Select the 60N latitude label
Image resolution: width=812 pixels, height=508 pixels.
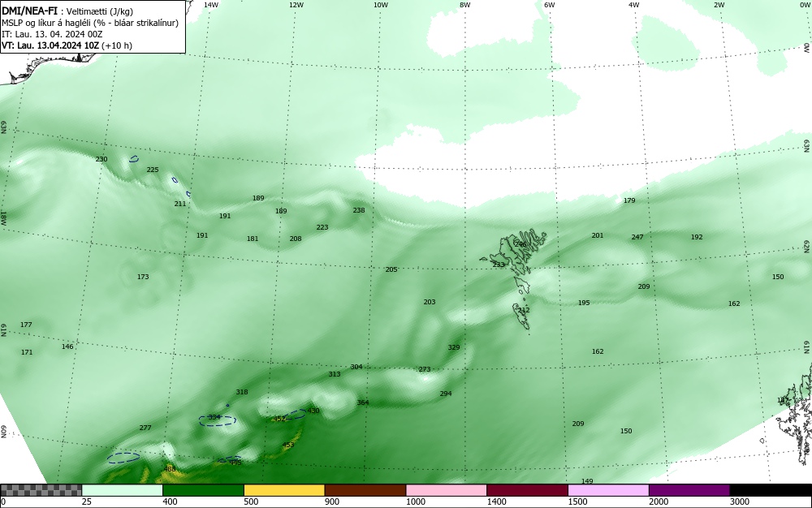[x=3, y=432]
